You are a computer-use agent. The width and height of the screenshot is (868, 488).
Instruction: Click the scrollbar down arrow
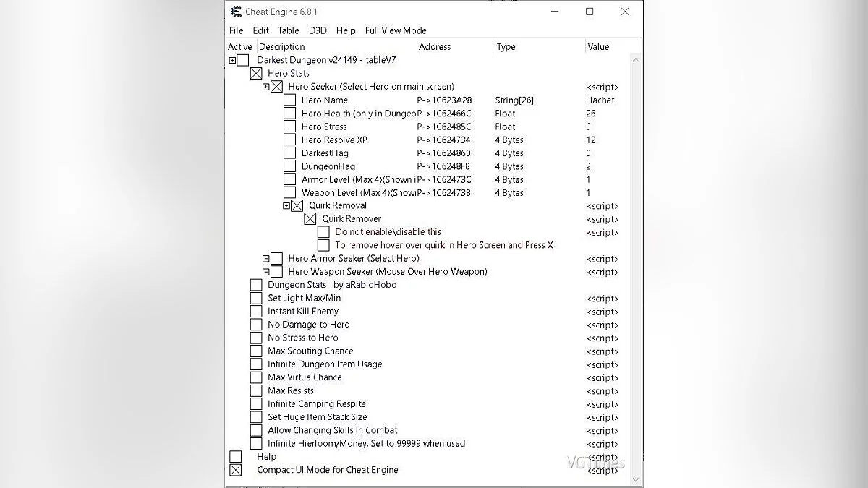[x=636, y=479]
